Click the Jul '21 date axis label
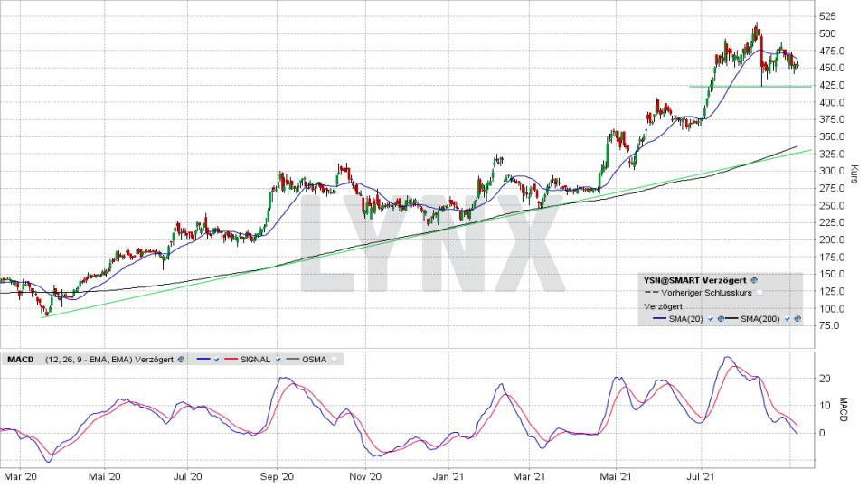 click(x=703, y=474)
